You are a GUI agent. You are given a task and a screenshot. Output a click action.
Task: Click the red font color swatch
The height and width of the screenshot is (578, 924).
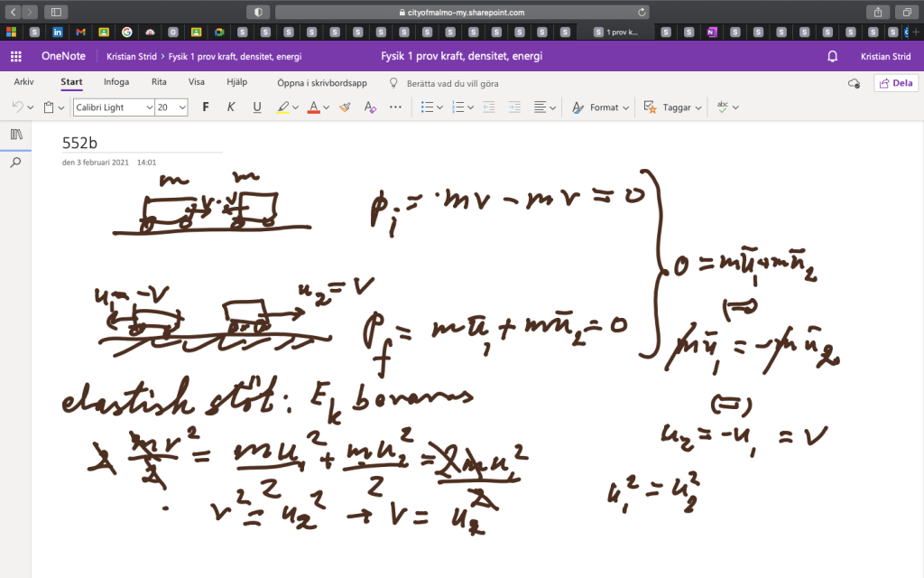pos(313,107)
